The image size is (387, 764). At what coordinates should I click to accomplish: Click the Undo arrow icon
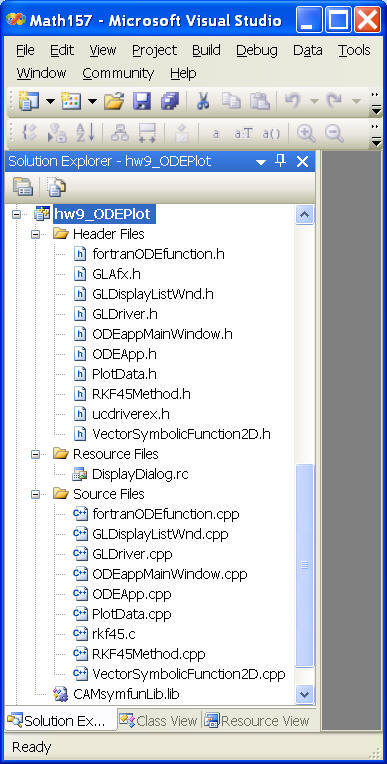tap(292, 101)
